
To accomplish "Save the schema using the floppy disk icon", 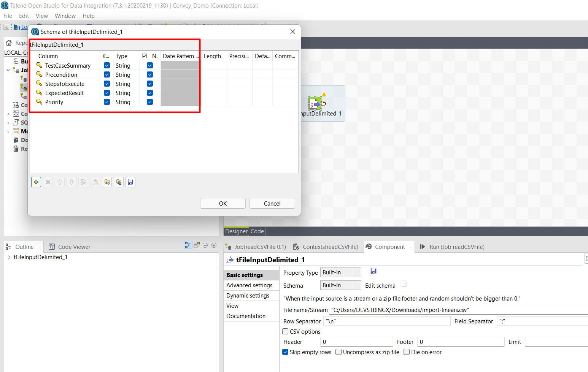I will tap(130, 182).
